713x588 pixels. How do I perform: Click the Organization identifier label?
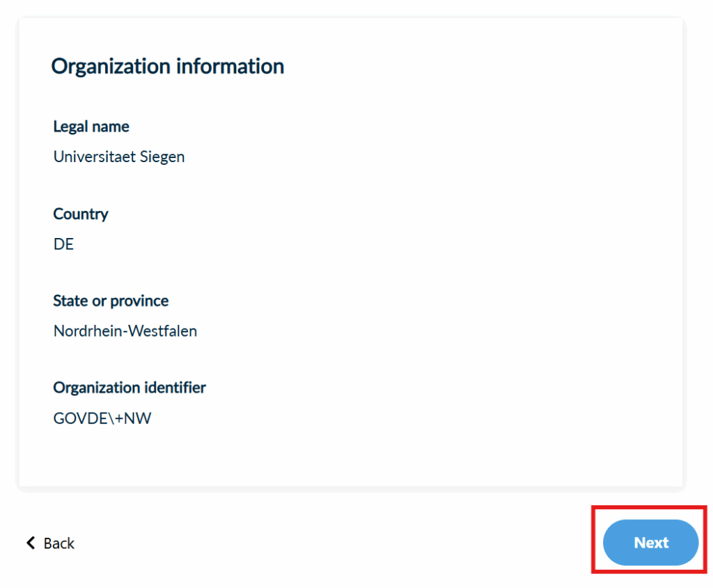point(130,388)
